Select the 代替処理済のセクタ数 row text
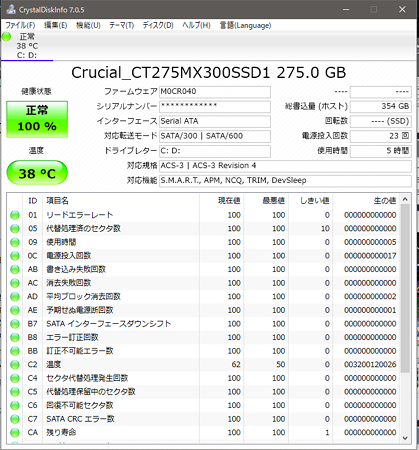This screenshot has height=450, width=419. 83,229
